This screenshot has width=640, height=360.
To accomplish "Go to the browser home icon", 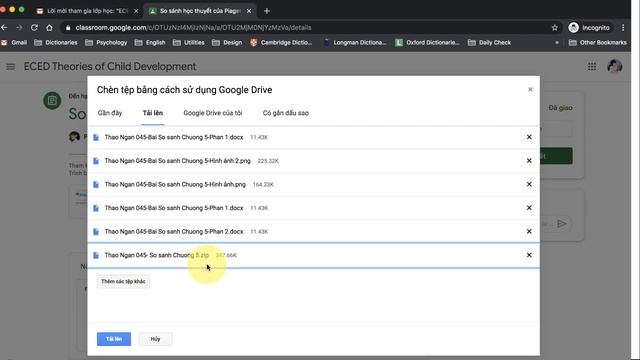I will [49, 28].
